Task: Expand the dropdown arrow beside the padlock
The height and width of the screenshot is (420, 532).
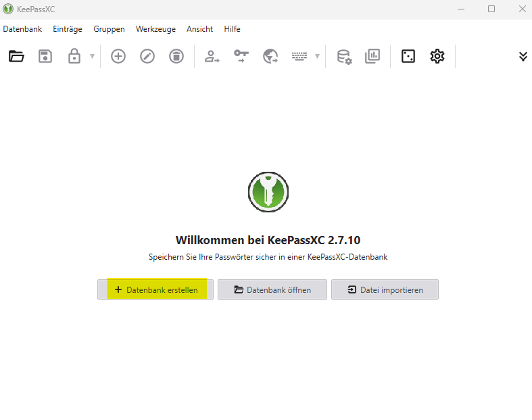Action: [x=92, y=56]
